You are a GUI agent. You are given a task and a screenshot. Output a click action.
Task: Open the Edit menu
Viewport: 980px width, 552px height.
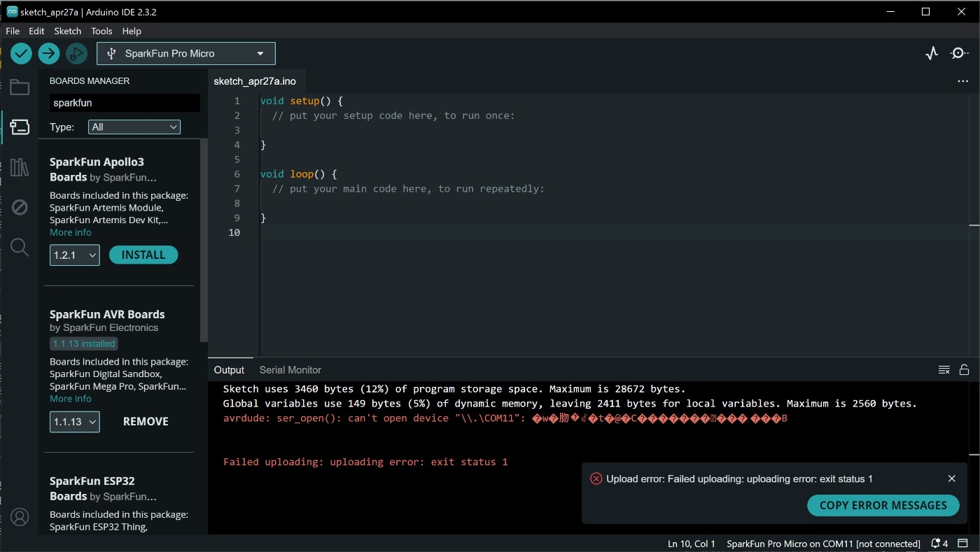pos(36,31)
